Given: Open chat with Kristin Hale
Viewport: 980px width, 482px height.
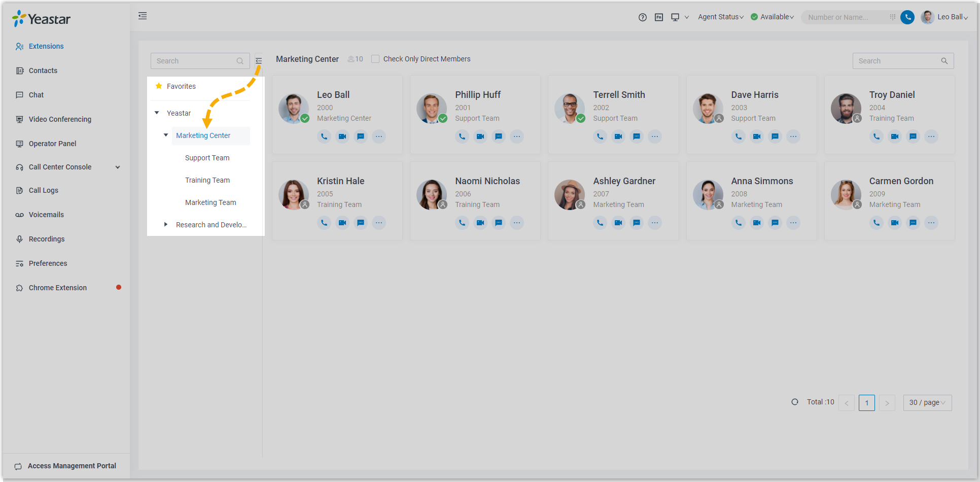Looking at the screenshot, I should click(x=361, y=223).
